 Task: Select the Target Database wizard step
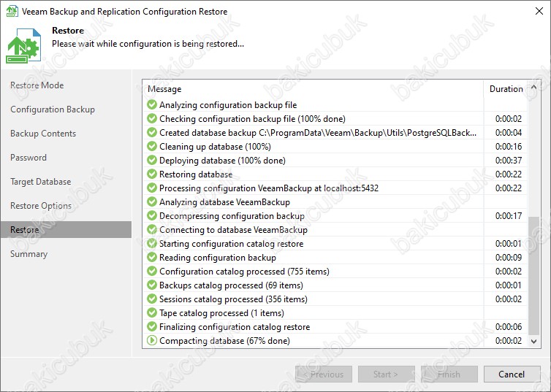tap(40, 182)
